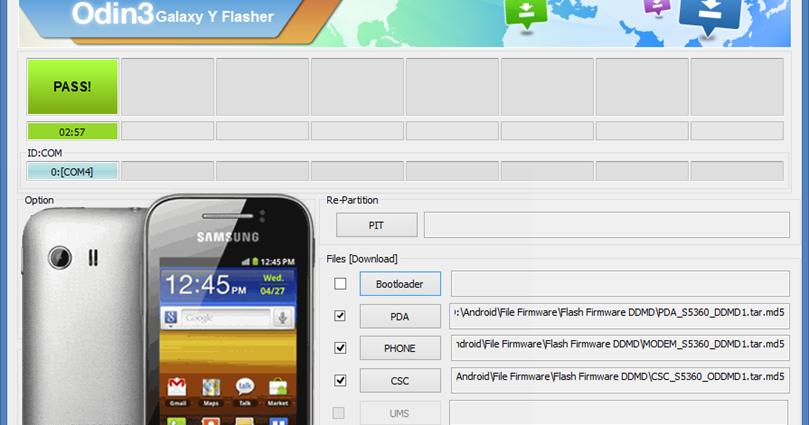This screenshot has width=809, height=425.
Task: Uncheck the PHONE checkbox
Action: 340,348
